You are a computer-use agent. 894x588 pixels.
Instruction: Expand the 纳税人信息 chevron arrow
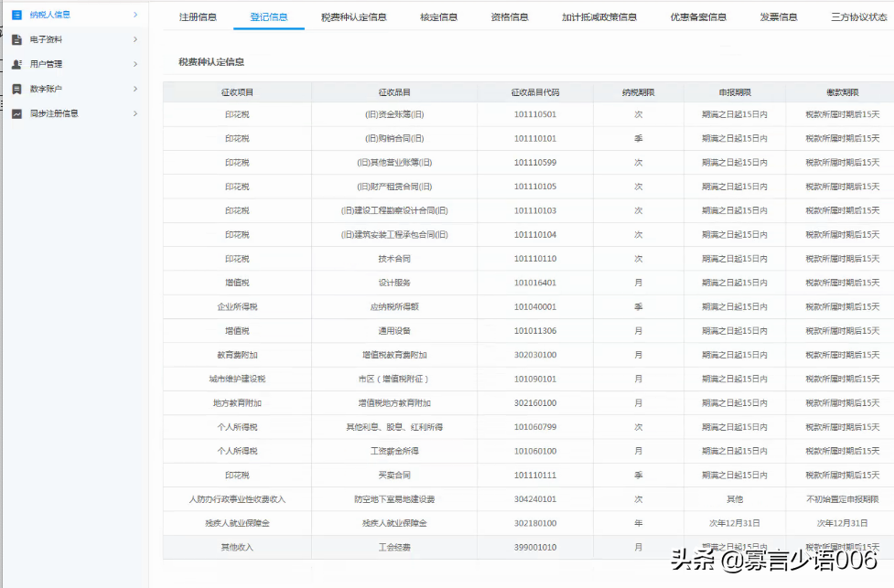pyautogui.click(x=135, y=15)
